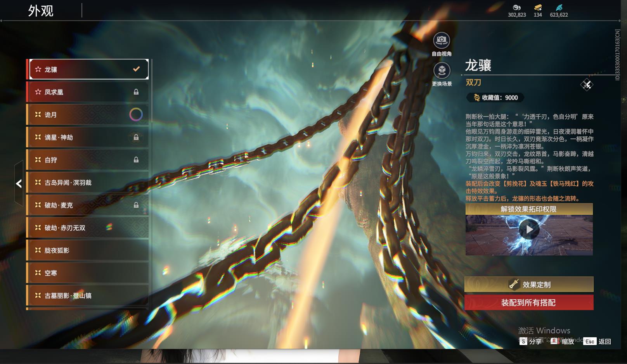The image size is (627, 364).
Task: Click the 外观 page title
Action: pos(41,11)
